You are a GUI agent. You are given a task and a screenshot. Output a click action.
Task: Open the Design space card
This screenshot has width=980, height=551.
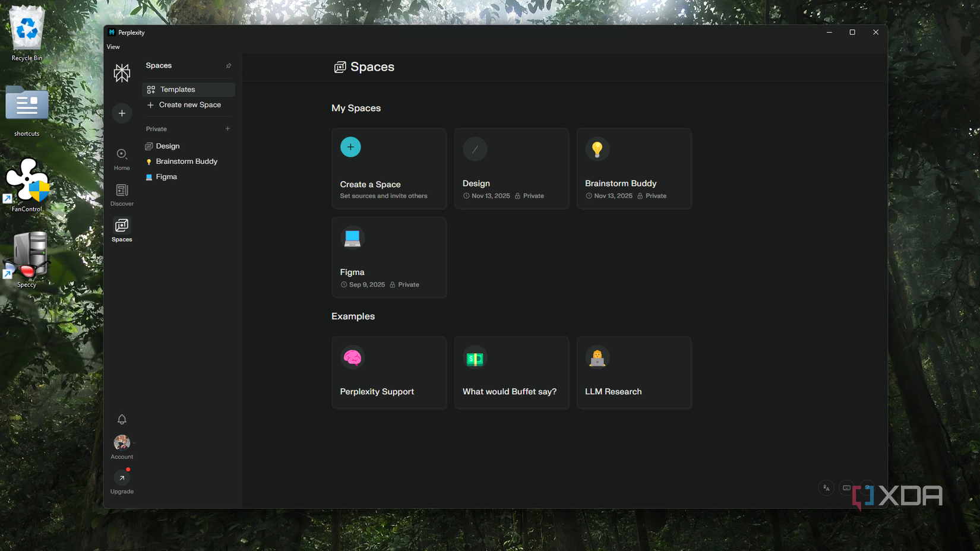pos(511,169)
